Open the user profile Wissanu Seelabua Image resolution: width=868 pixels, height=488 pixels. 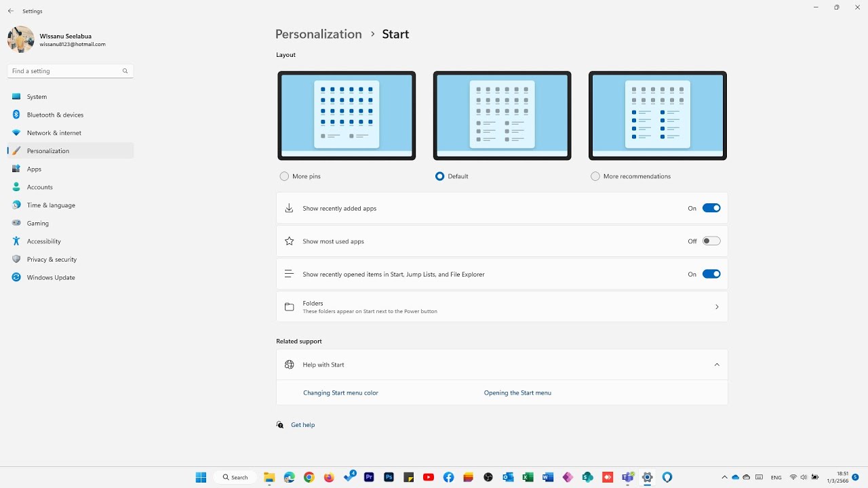tap(57, 40)
